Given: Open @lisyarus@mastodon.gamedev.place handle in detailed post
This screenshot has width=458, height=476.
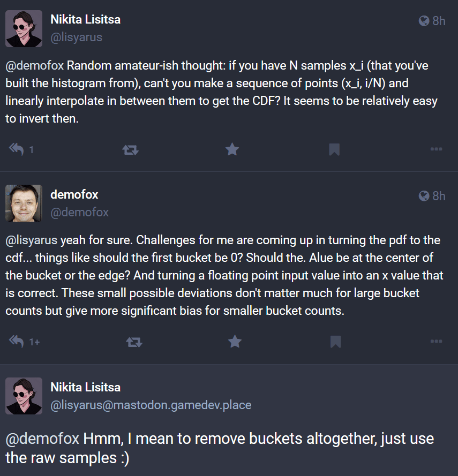Looking at the screenshot, I should tap(151, 405).
